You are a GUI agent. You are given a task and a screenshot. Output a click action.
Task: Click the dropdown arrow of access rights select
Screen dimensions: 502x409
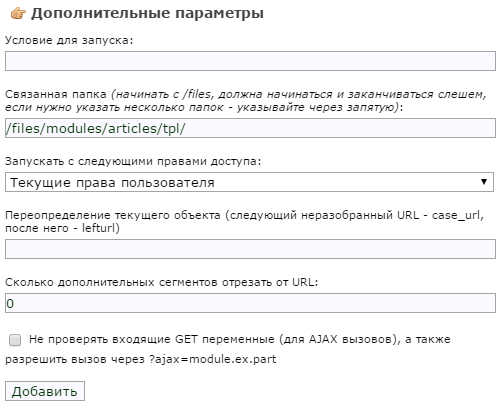pyautogui.click(x=484, y=182)
